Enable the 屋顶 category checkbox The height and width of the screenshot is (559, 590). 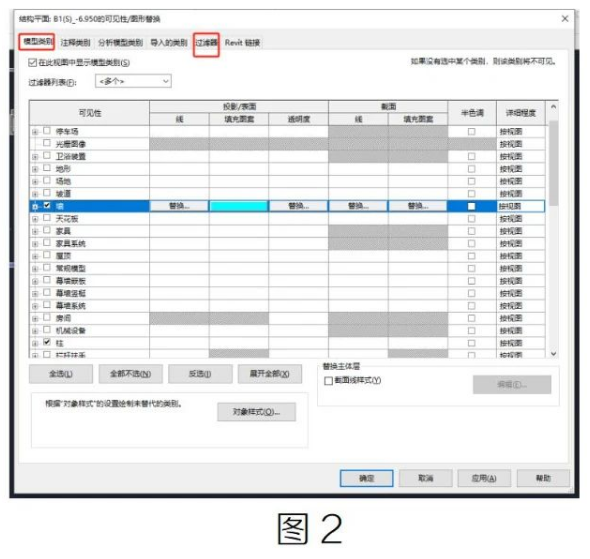(x=47, y=255)
